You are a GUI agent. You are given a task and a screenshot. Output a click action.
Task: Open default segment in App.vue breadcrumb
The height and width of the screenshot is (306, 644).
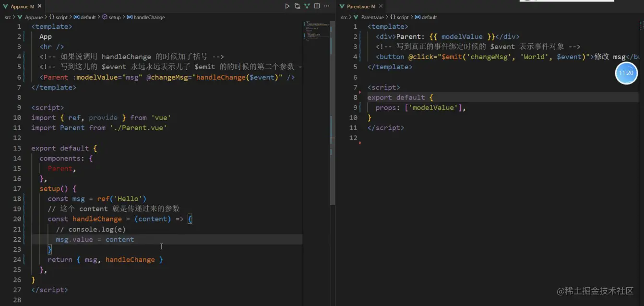tap(88, 17)
